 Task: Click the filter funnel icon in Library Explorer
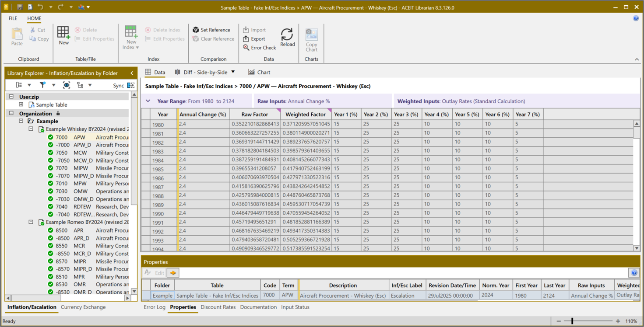click(42, 85)
